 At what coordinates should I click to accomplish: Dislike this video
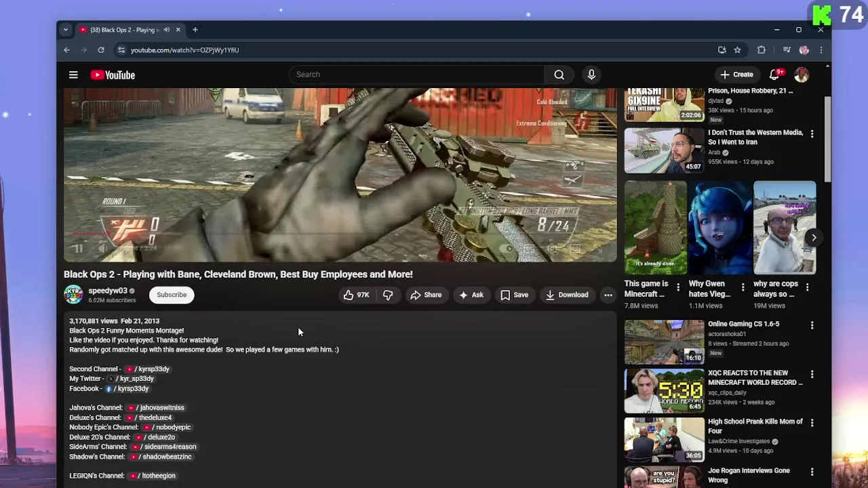(x=387, y=295)
